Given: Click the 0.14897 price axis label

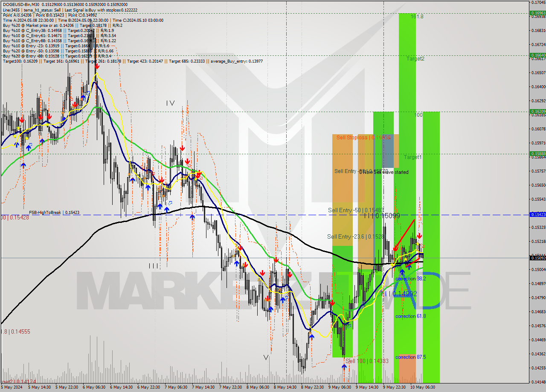Looking at the screenshot, I should (537, 283).
